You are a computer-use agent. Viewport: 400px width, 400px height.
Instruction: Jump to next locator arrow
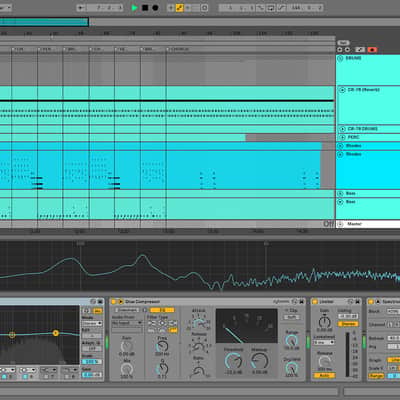pyautogui.click(x=347, y=50)
